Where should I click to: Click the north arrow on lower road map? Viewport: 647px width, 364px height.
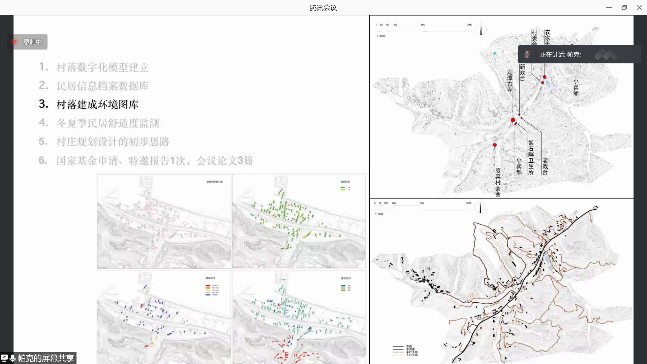(x=480, y=207)
